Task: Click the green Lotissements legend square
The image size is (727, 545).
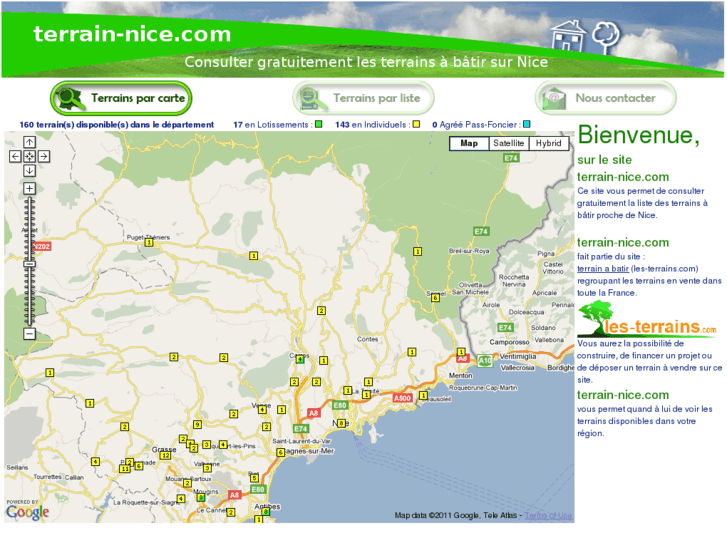Action: pyautogui.click(x=319, y=124)
